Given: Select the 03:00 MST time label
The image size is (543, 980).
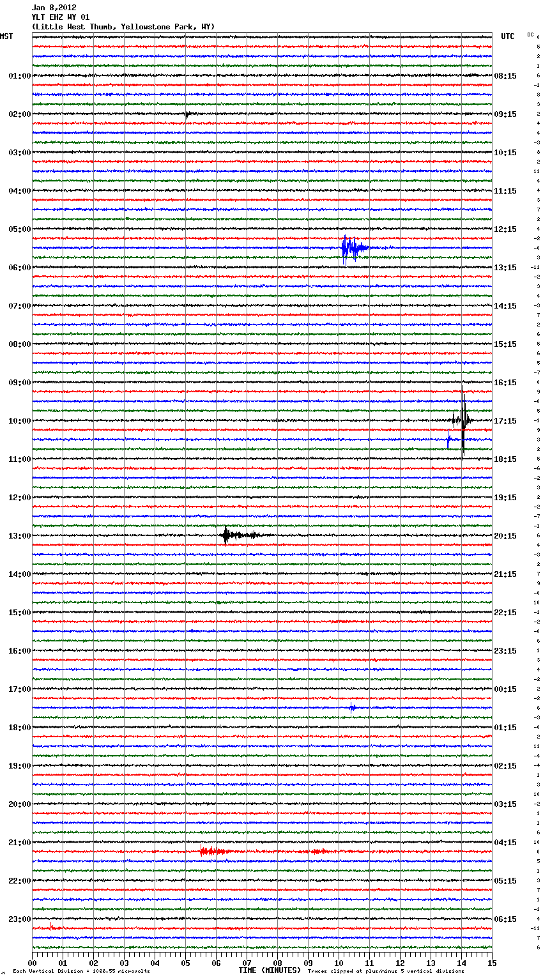Looking at the screenshot, I should click(x=20, y=153).
